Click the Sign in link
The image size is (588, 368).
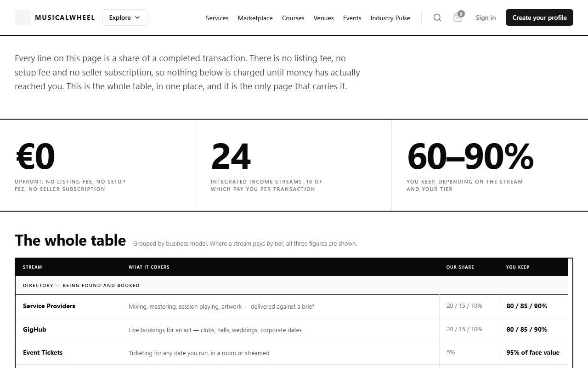point(486,17)
